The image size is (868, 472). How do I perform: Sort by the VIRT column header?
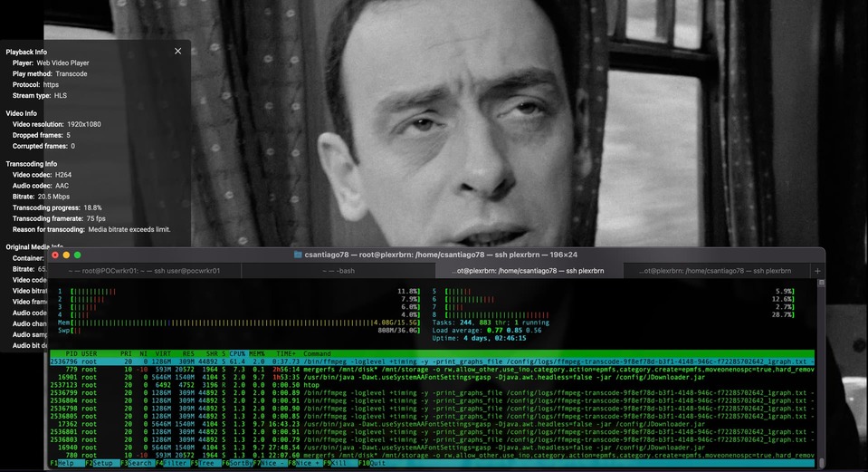163,353
